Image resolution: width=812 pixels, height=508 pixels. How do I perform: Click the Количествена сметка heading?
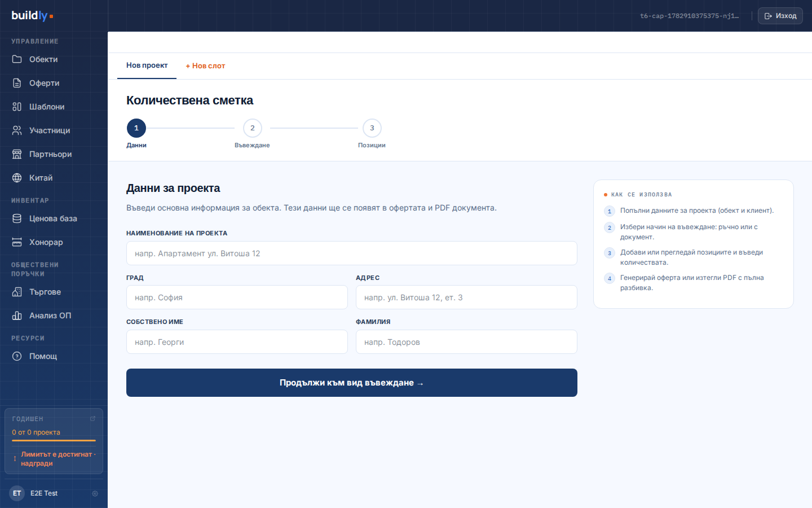click(x=189, y=100)
